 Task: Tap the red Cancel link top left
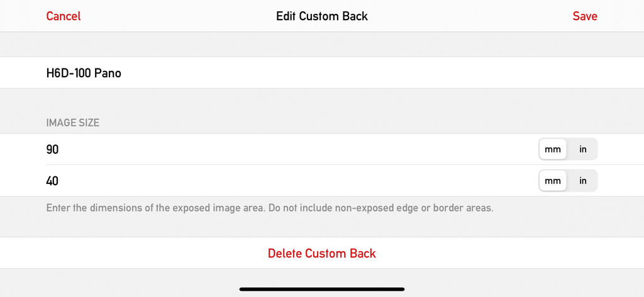click(x=64, y=16)
